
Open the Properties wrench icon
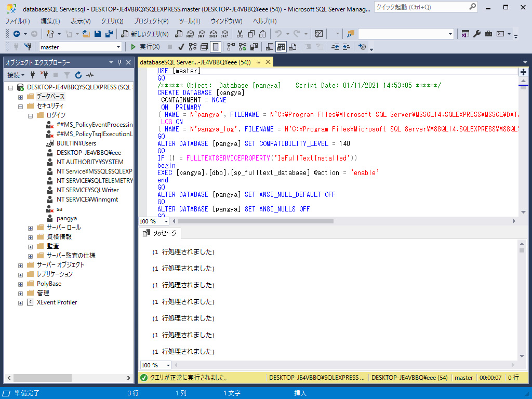477,34
